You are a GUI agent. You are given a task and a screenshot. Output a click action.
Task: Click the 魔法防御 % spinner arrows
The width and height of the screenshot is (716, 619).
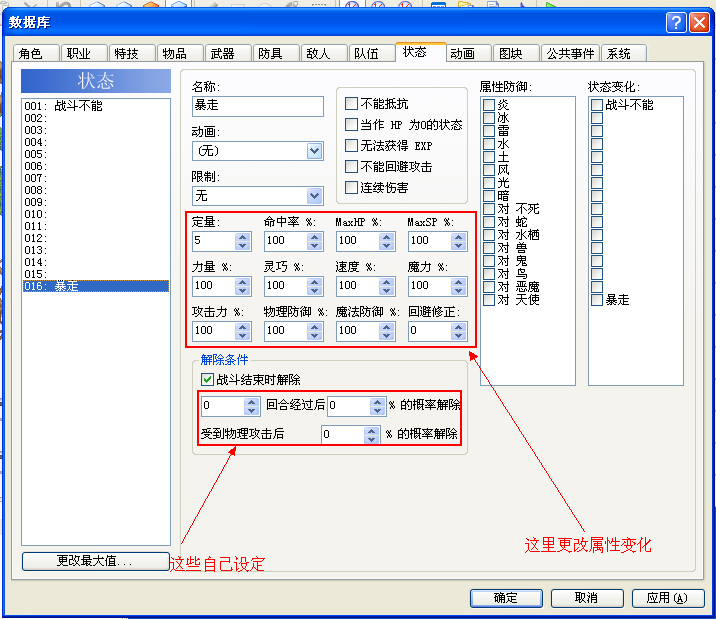[387, 331]
